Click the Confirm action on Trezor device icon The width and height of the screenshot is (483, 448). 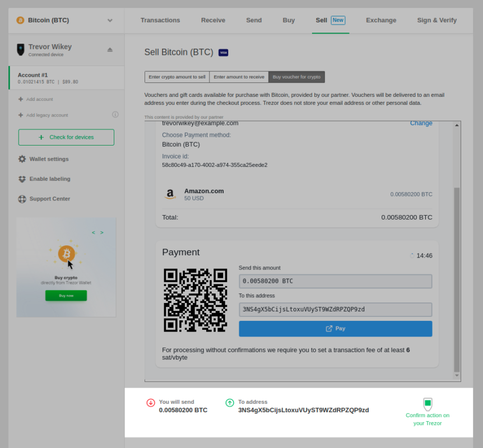pyautogui.click(x=428, y=404)
